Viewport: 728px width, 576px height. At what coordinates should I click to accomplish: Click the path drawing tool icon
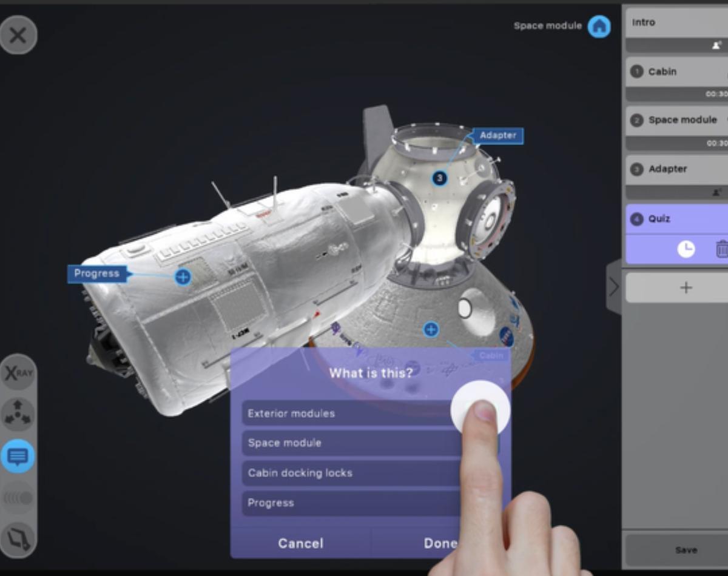pyautogui.click(x=18, y=538)
